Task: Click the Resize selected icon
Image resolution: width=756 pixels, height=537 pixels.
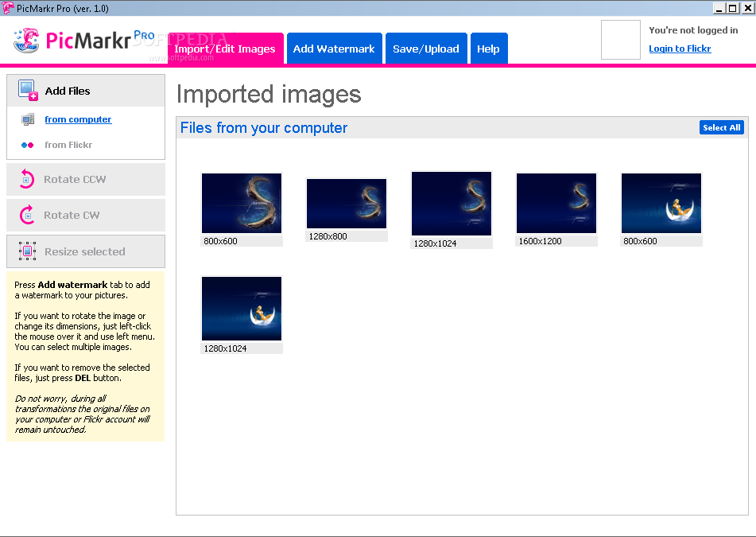Action: 28,251
